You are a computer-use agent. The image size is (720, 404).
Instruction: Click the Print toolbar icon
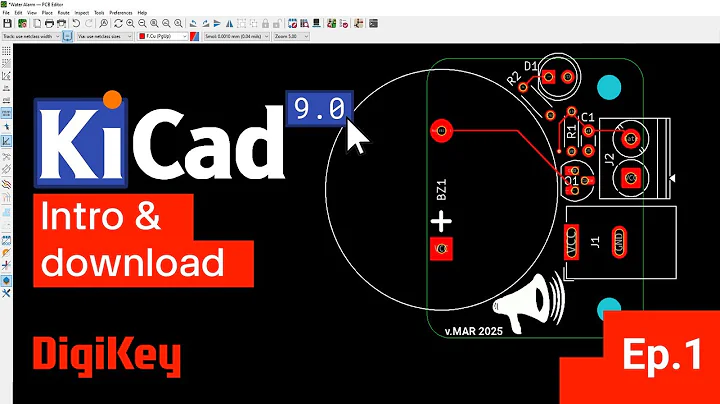point(49,23)
